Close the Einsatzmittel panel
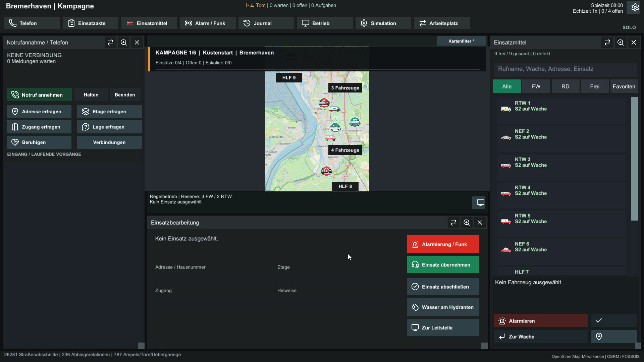 [634, 43]
